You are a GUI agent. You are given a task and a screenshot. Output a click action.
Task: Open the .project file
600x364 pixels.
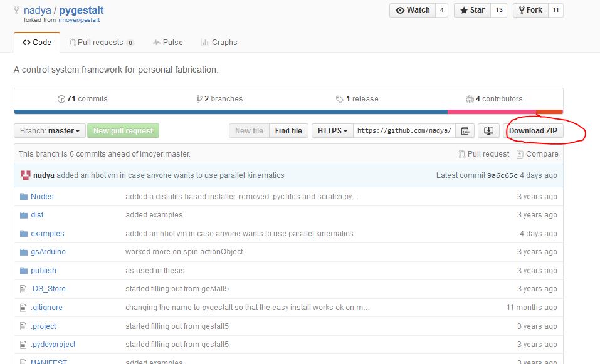[43, 326]
